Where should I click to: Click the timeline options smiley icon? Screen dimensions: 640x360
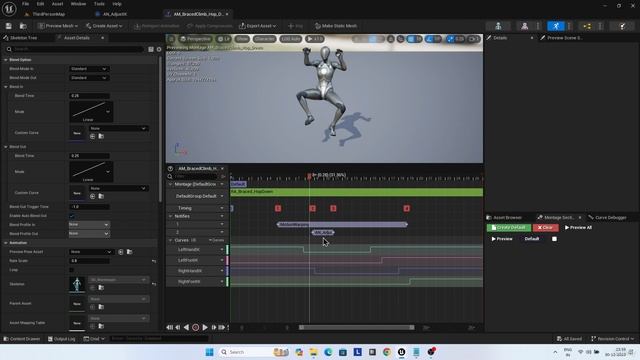click(x=170, y=168)
